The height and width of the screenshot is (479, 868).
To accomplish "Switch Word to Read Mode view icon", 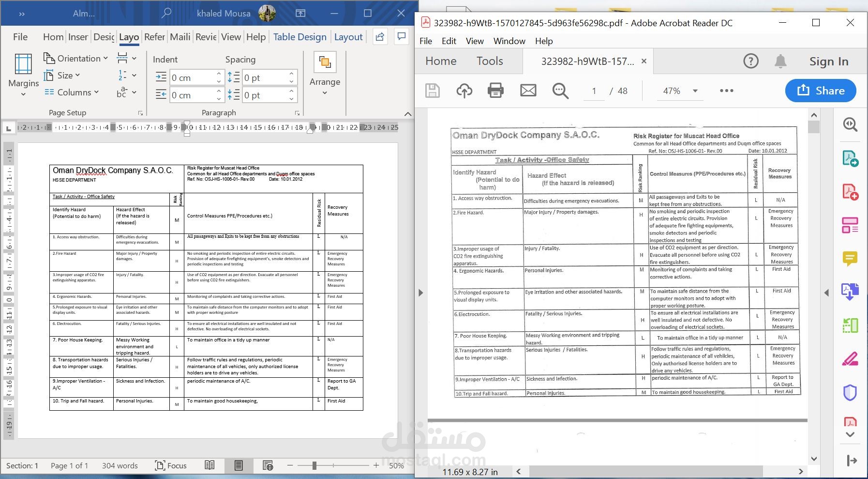I will pos(210,465).
